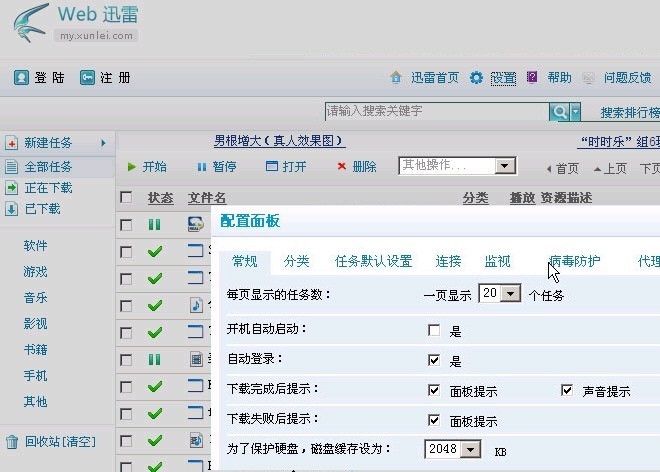Click the 暂停 pause icon in toolbar
Screen dimensions: 660x472
[202, 167]
